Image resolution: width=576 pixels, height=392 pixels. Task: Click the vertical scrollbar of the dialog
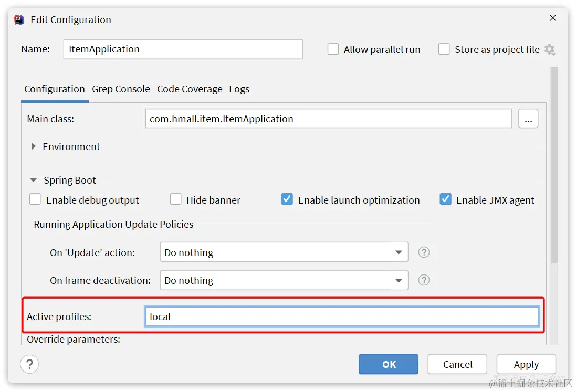coord(554,165)
